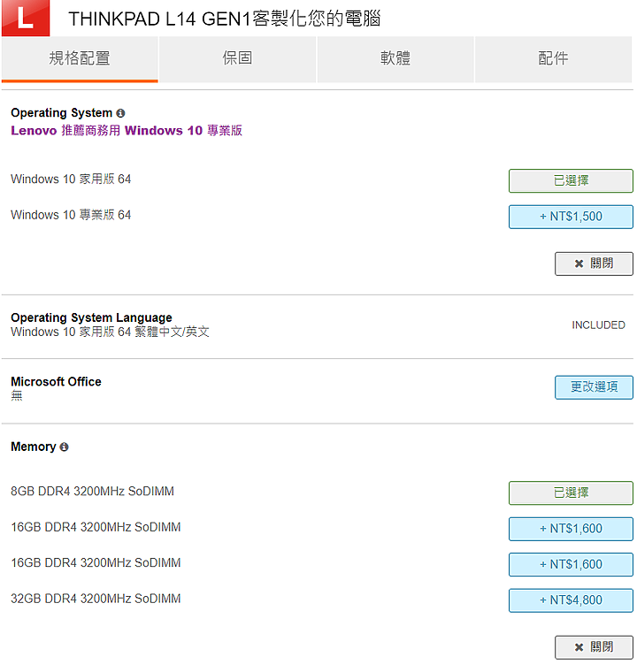Click the Windows 10 家用版 64 label
The height and width of the screenshot is (672, 637).
point(71,179)
